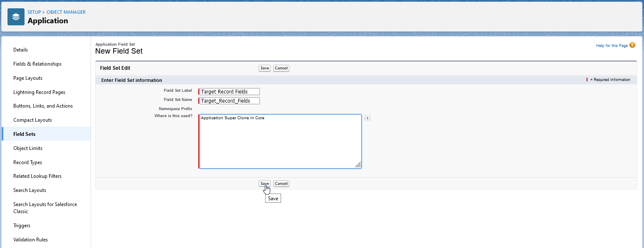This screenshot has width=644, height=248.
Task: Click the info icon beside description box
Action: (367, 118)
